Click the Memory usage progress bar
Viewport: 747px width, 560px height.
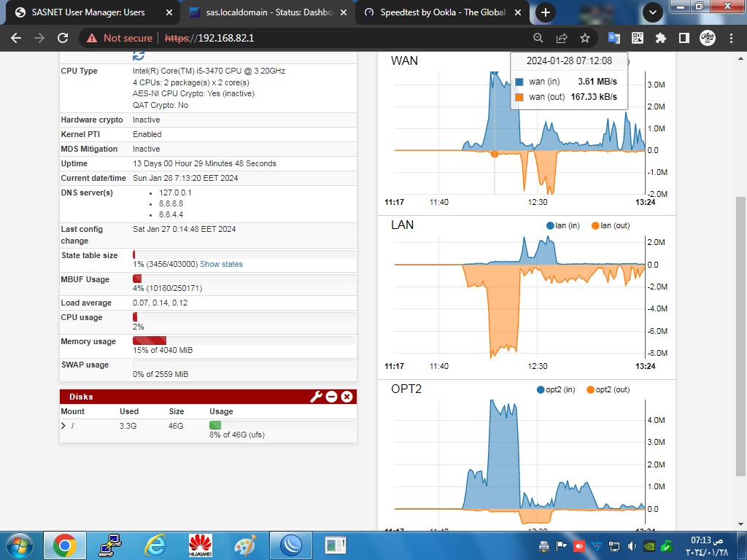click(244, 341)
